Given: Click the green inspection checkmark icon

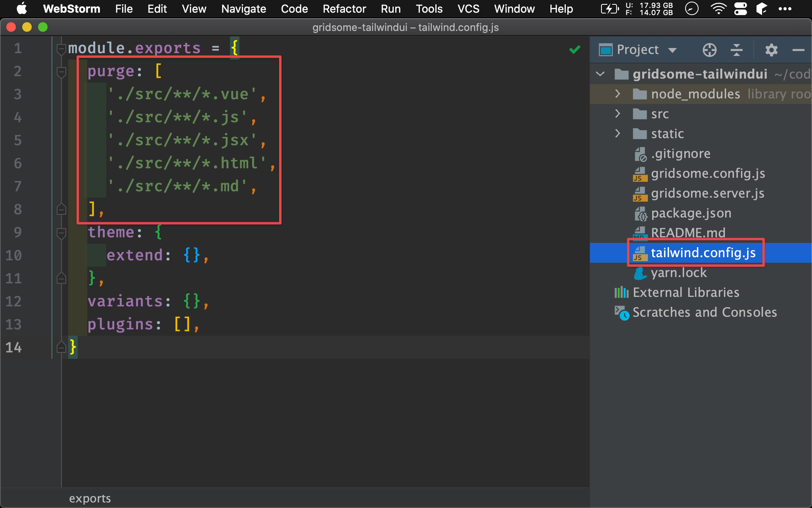Looking at the screenshot, I should [575, 49].
